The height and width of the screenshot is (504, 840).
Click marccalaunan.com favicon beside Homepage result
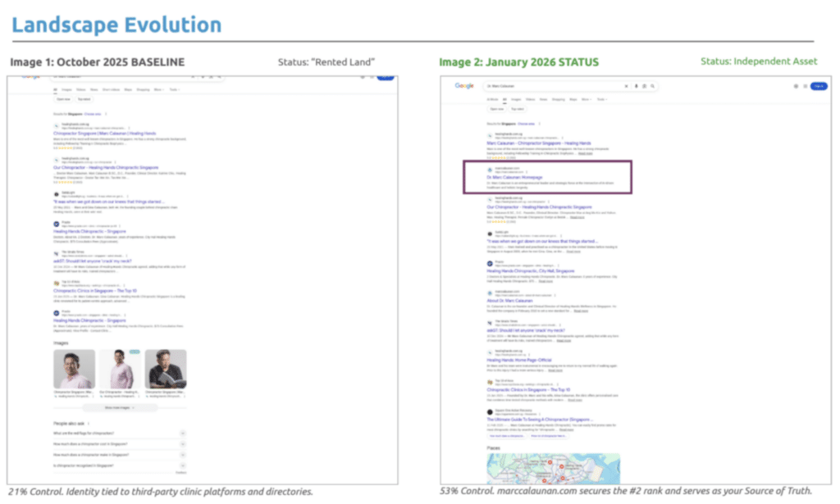(490, 170)
